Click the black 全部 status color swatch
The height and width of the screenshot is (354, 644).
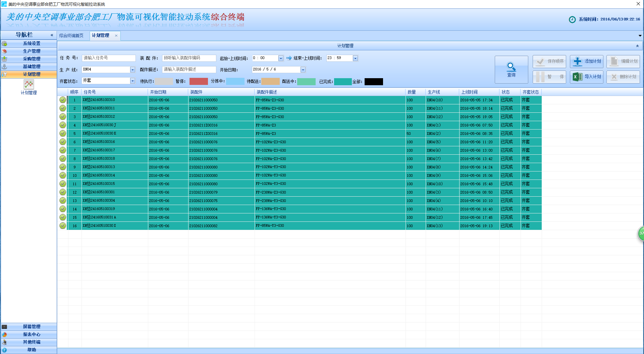[373, 81]
